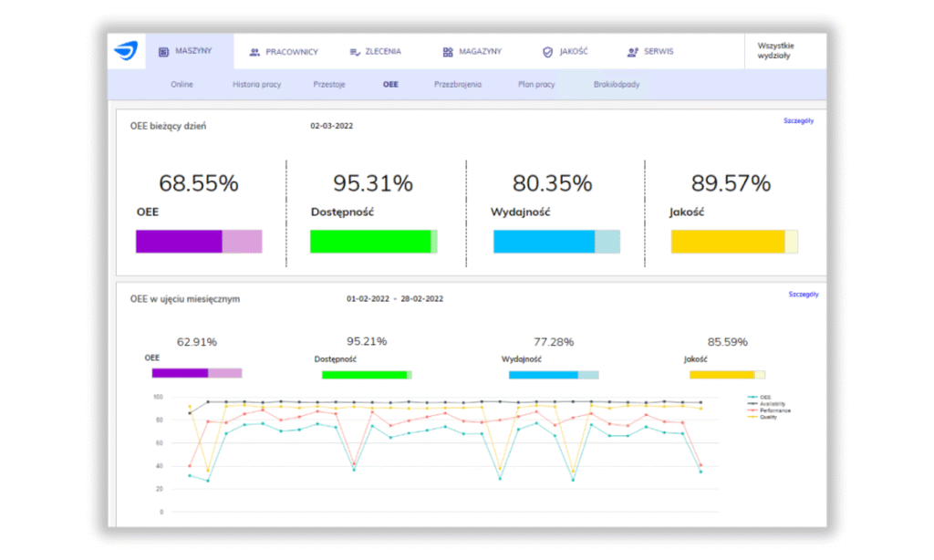This screenshot has height=560, width=934.
Task: Click the Pracownicy people icon
Action: (254, 52)
